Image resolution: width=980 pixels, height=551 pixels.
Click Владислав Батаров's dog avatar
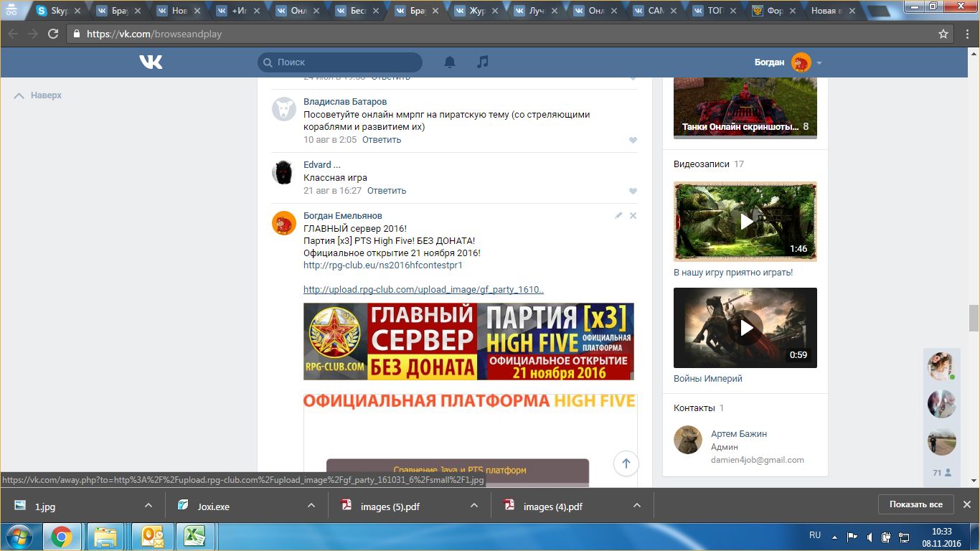click(x=284, y=109)
